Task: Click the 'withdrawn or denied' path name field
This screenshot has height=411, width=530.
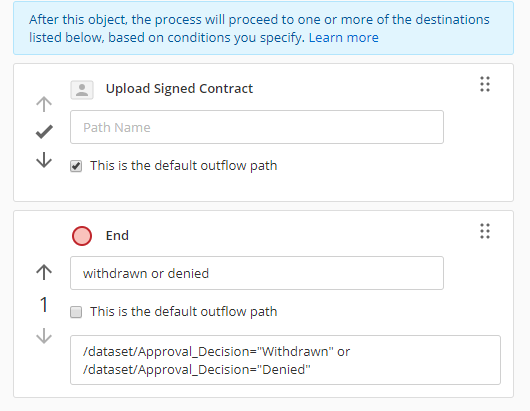Action: [x=257, y=273]
